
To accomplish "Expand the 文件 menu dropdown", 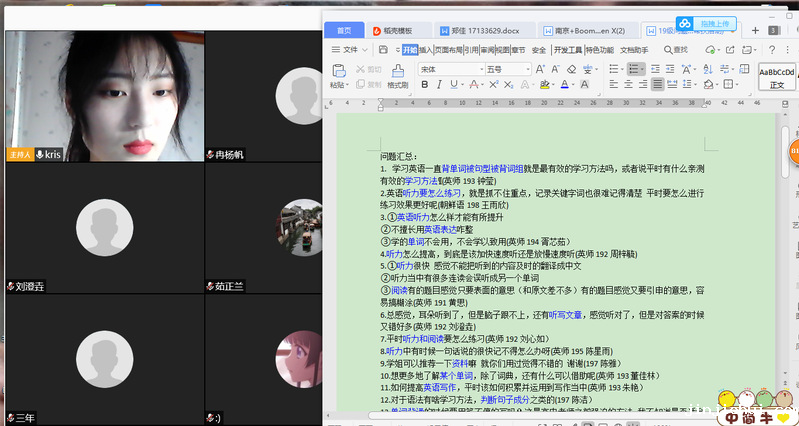I will (x=350, y=49).
